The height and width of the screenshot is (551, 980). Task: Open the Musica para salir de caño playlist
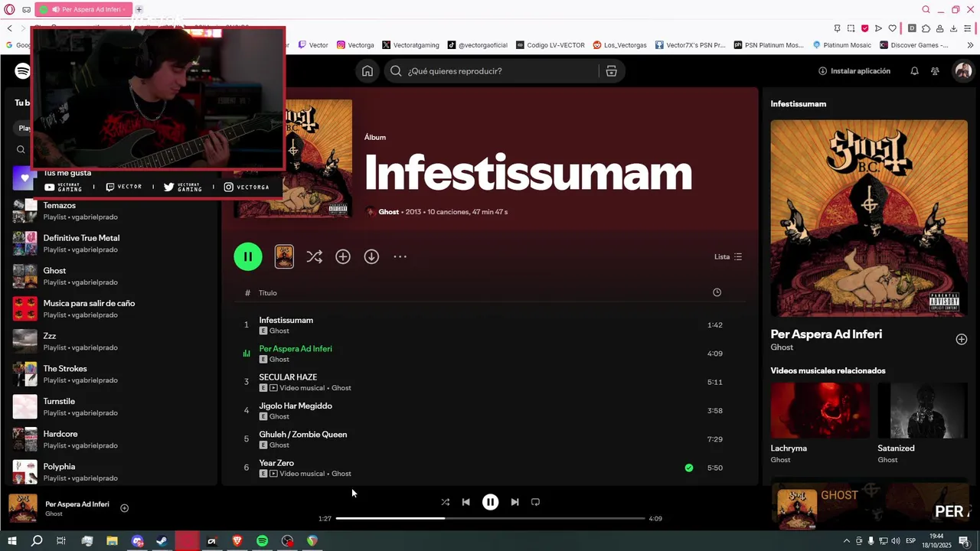tap(111, 309)
